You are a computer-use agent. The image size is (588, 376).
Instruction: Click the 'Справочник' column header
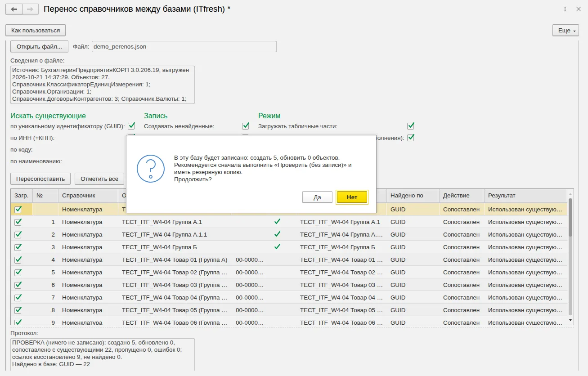pos(88,196)
